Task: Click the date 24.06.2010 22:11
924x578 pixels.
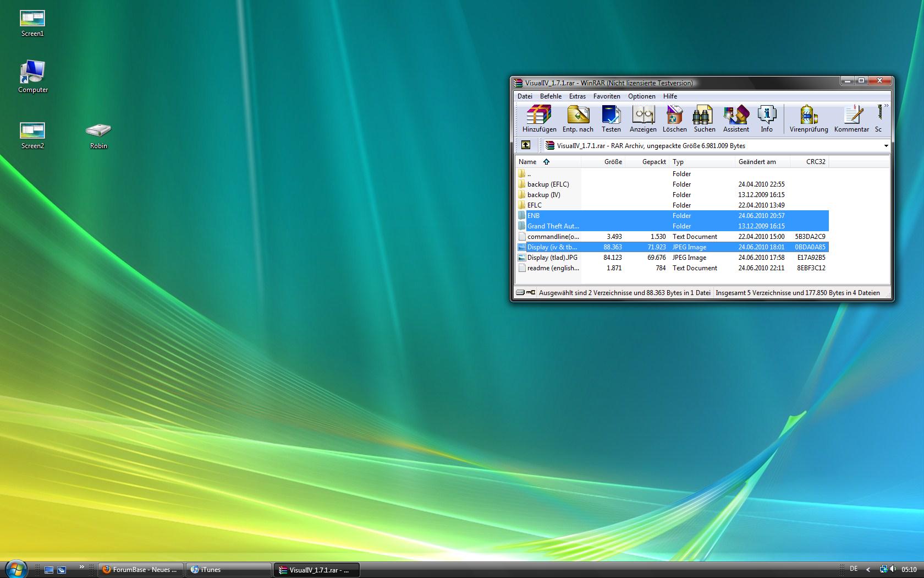Action: [761, 268]
